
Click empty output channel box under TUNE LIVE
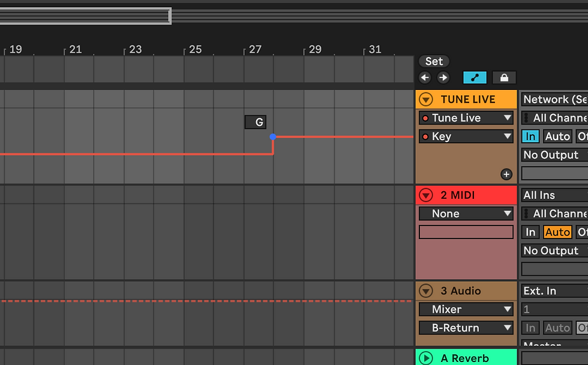click(x=554, y=173)
